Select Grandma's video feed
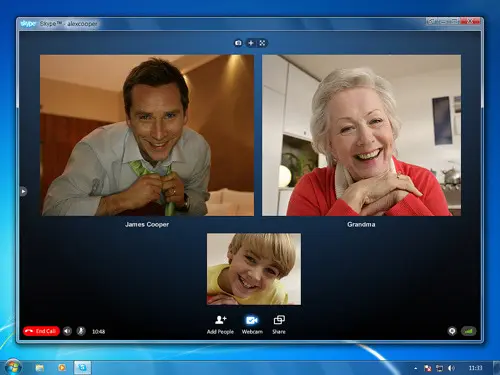The height and width of the screenshot is (375, 500). pos(362,135)
